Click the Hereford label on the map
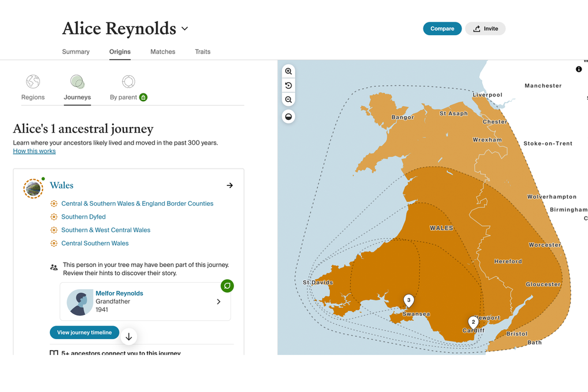 click(x=508, y=262)
